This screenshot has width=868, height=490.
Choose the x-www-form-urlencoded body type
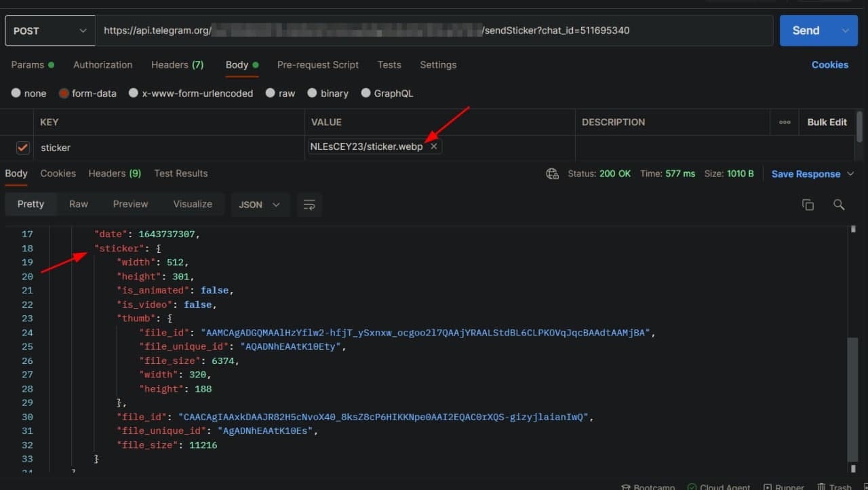pos(134,94)
